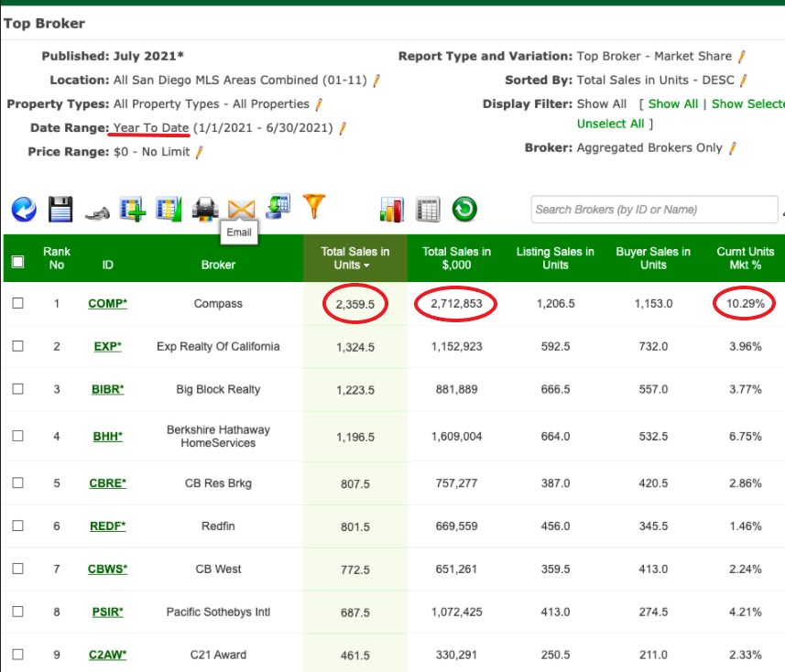
Task: Sort by Rank No column header
Action: (x=57, y=258)
